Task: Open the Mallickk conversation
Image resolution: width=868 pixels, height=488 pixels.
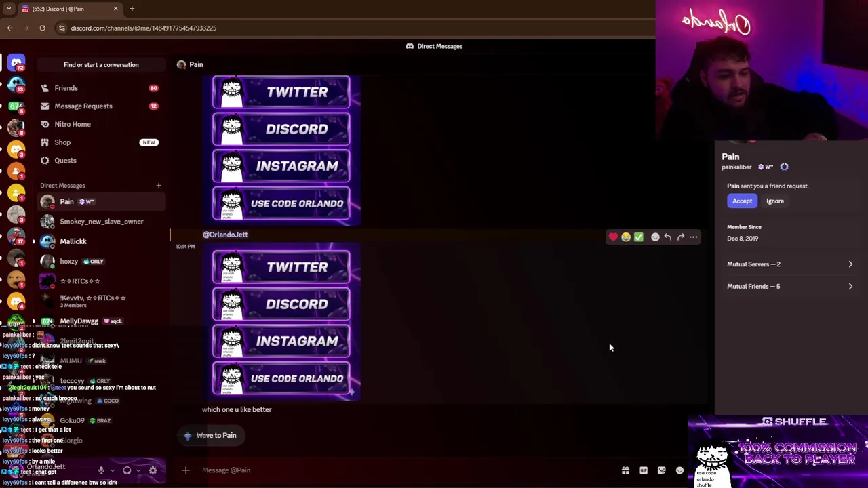Action: (101, 241)
